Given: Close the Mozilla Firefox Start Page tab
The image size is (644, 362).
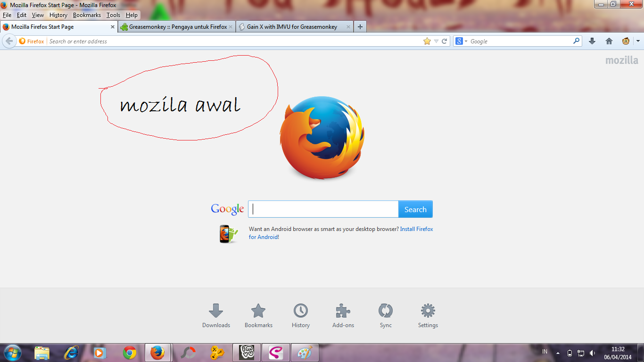Looking at the screenshot, I should [x=112, y=27].
